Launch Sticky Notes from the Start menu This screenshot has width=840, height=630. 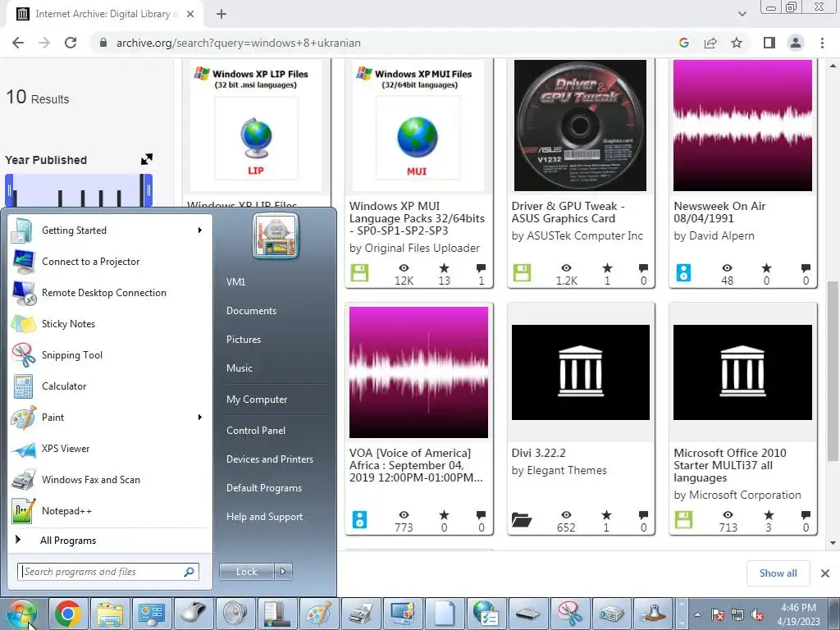coord(110,323)
